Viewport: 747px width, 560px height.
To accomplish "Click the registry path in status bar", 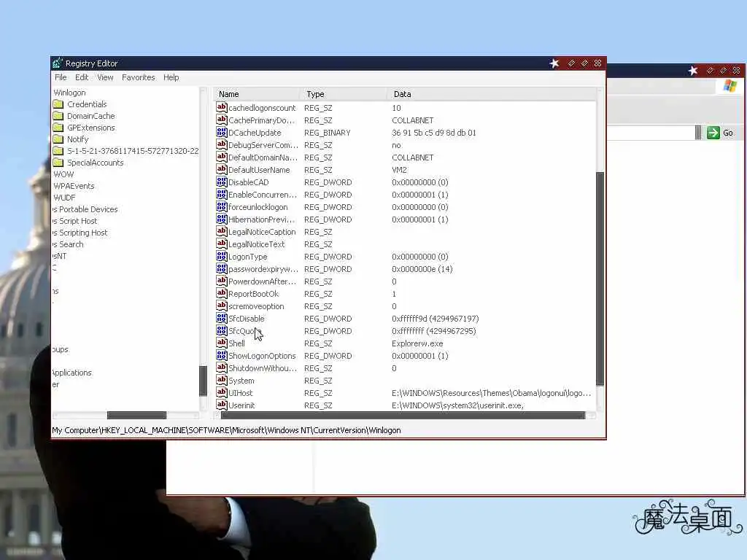I will [x=226, y=430].
